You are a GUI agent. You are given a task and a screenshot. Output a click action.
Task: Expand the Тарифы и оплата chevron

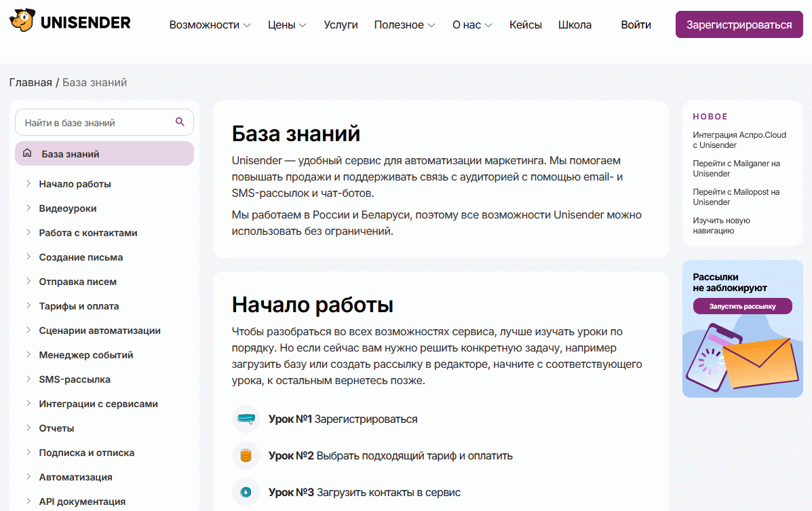tap(28, 306)
